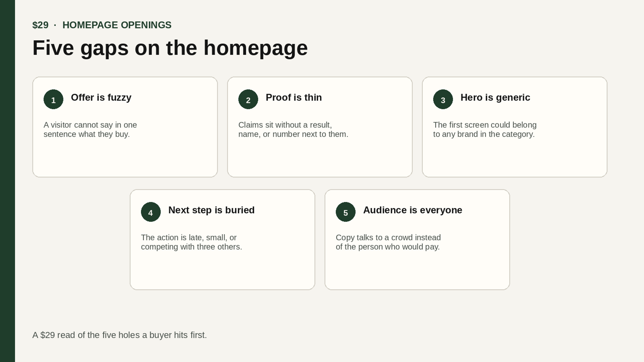
Task: Click the 'HOMEPAGE OPENINGS' eyebrow label
Action: click(117, 25)
